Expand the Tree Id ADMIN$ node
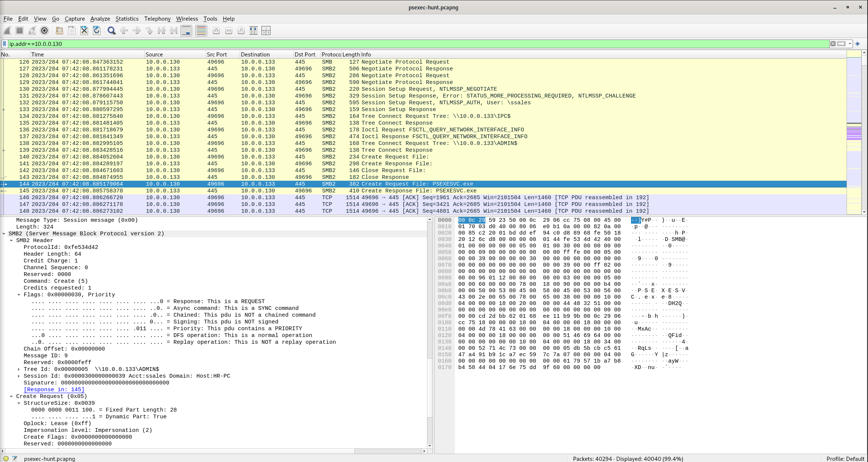 coord(19,369)
